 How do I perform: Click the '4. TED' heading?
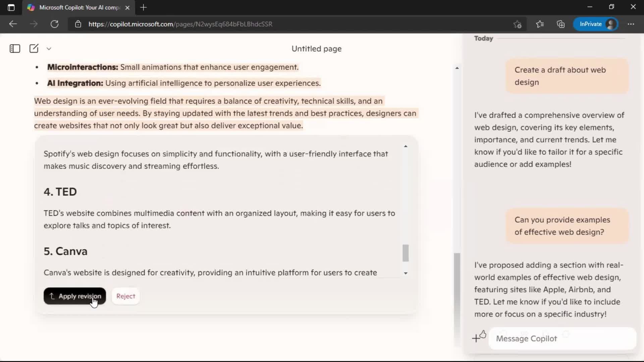pyautogui.click(x=60, y=192)
